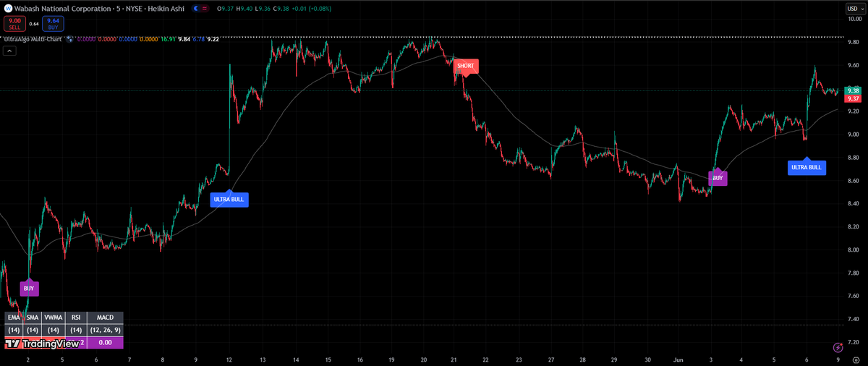868x366 pixels.
Task: Click the open value O9.37
Action: click(x=225, y=8)
